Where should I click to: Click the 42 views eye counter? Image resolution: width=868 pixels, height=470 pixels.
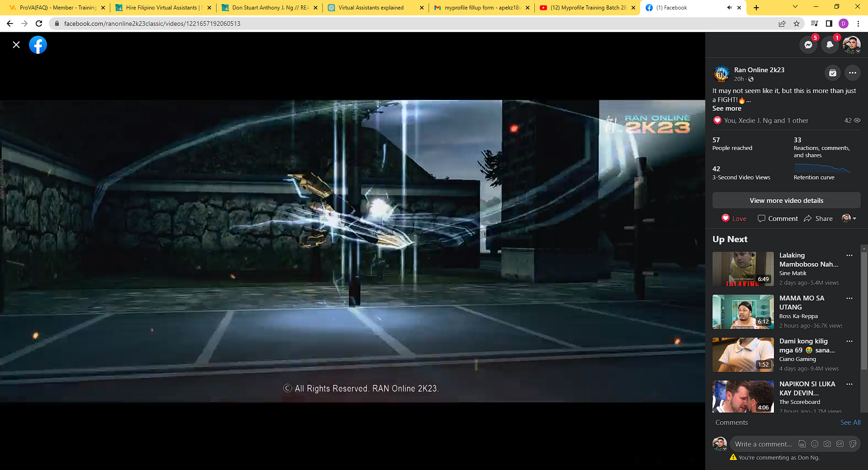click(x=852, y=121)
